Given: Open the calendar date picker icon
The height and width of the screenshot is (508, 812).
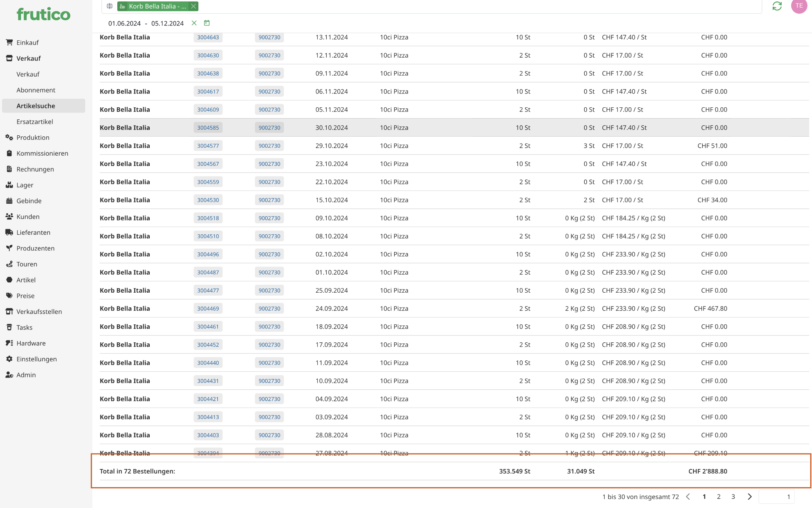Looking at the screenshot, I should pos(207,23).
